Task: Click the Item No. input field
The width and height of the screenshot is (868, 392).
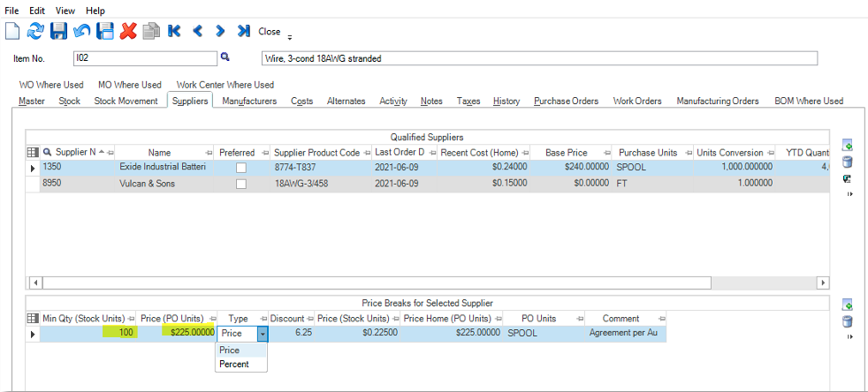Action: 145,58
